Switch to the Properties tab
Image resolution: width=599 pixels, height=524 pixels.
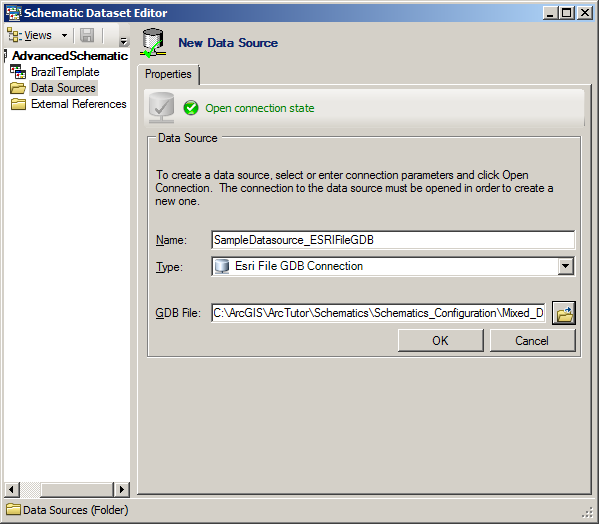click(168, 74)
